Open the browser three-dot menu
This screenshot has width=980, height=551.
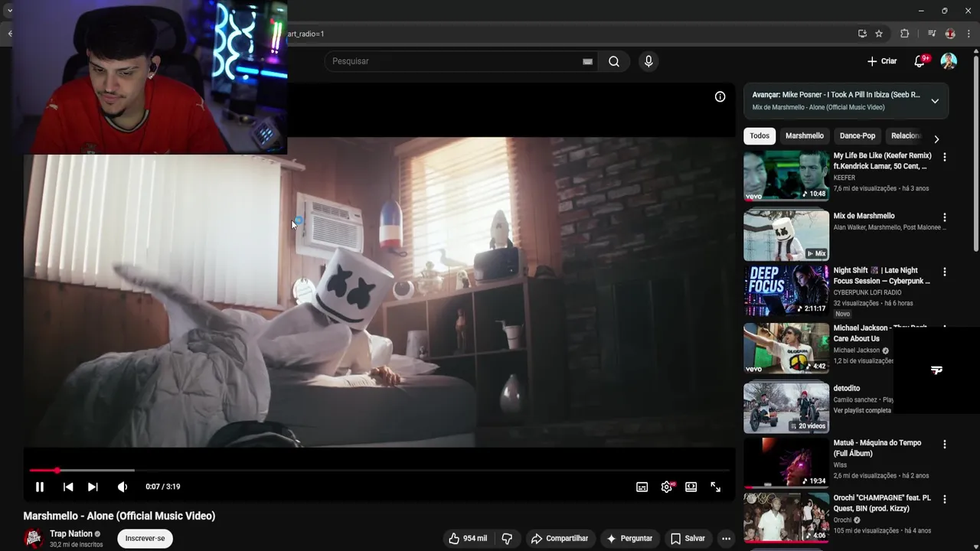pos(969,34)
